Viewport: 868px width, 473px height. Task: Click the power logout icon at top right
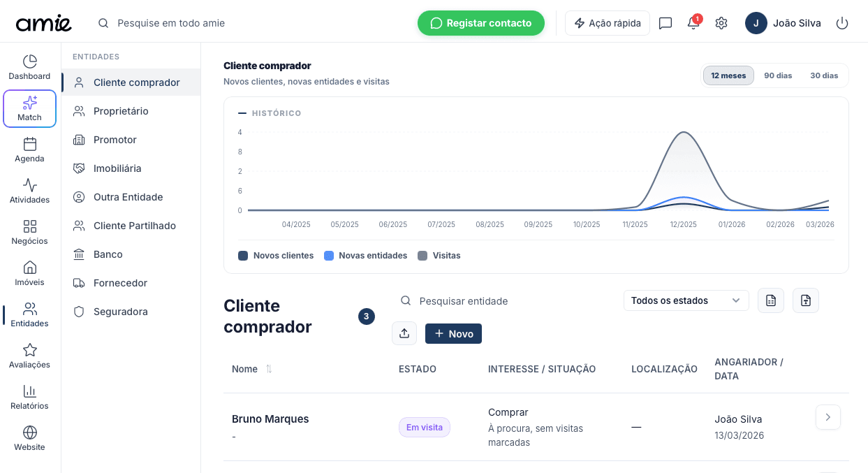click(842, 22)
